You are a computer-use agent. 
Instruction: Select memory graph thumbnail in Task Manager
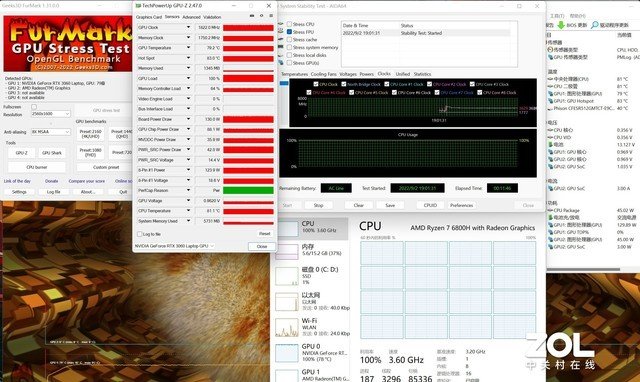click(287, 251)
